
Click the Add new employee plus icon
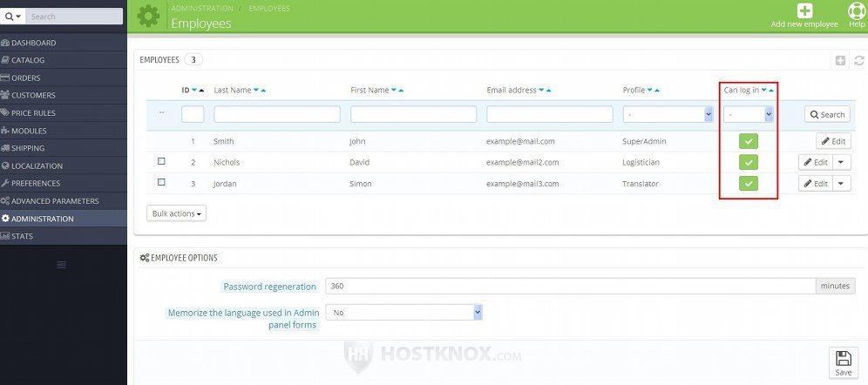[804, 10]
